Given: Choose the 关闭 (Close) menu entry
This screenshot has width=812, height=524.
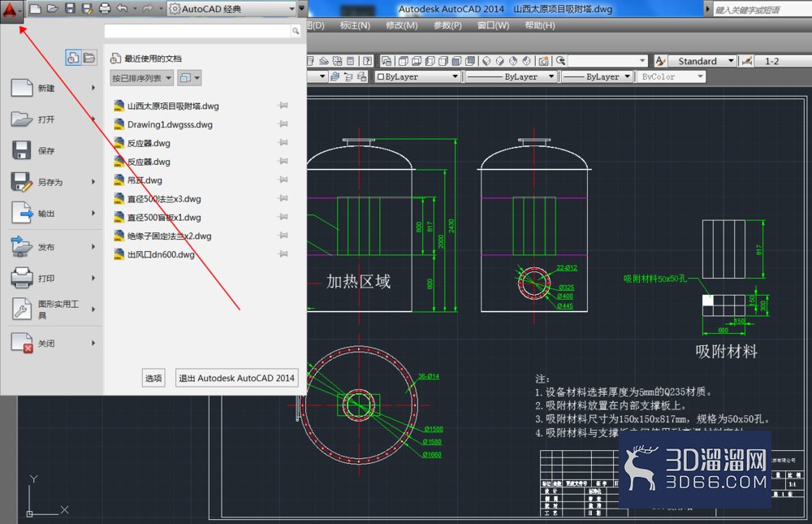Looking at the screenshot, I should 52,343.
